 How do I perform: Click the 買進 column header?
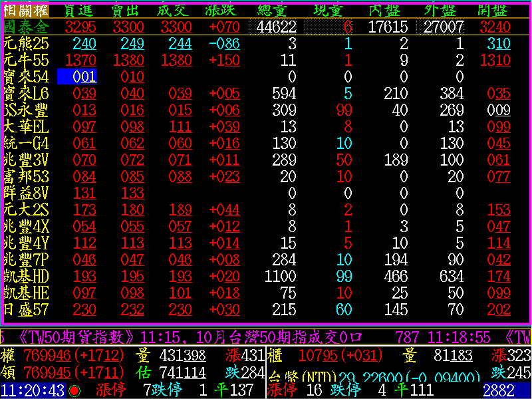point(80,11)
